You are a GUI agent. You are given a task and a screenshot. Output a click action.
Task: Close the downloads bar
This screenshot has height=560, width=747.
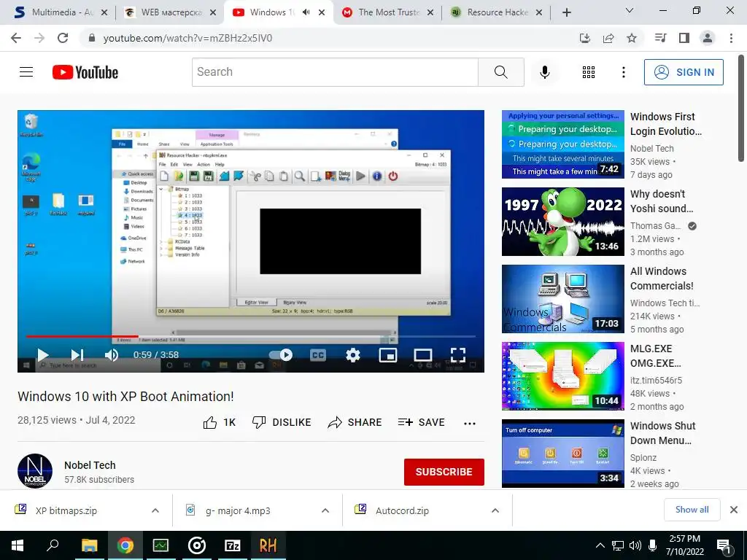coord(734,510)
